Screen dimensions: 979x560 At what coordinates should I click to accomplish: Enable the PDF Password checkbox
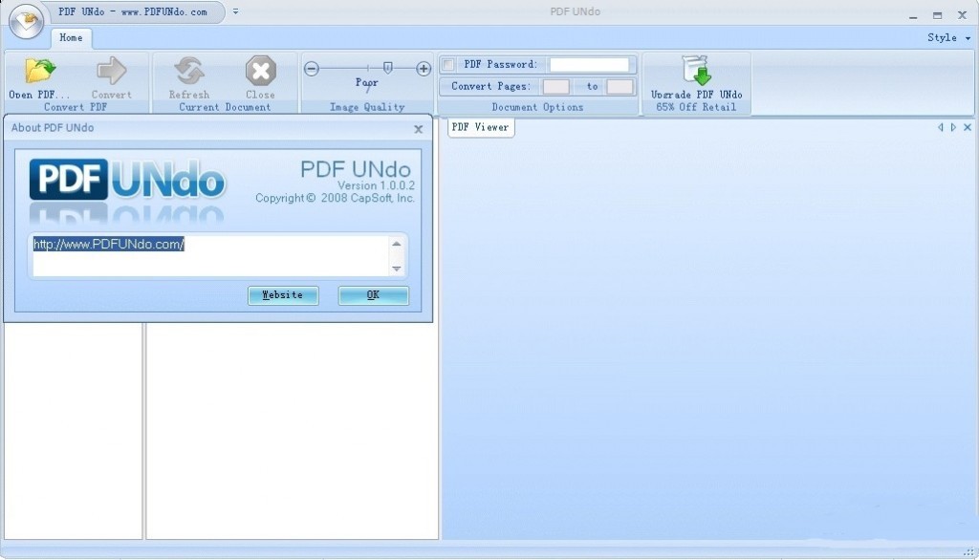pyautogui.click(x=447, y=64)
